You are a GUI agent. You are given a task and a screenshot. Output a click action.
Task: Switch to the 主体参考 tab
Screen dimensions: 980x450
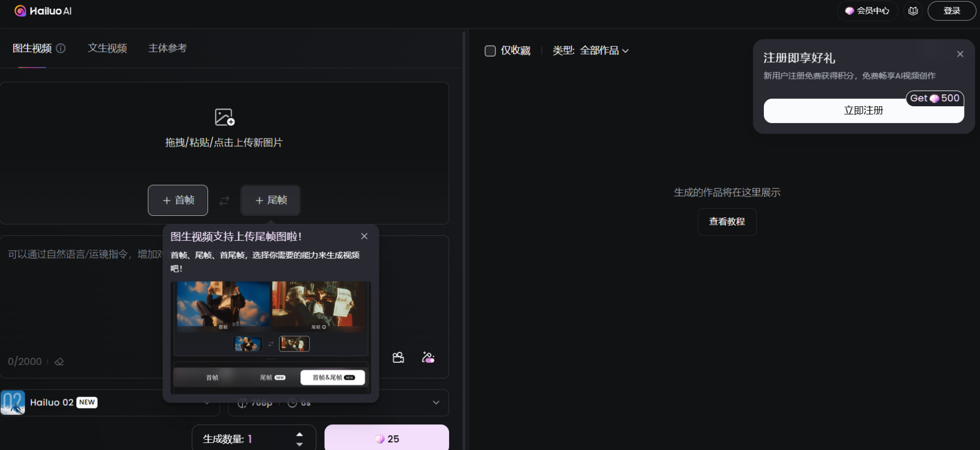pos(167,48)
